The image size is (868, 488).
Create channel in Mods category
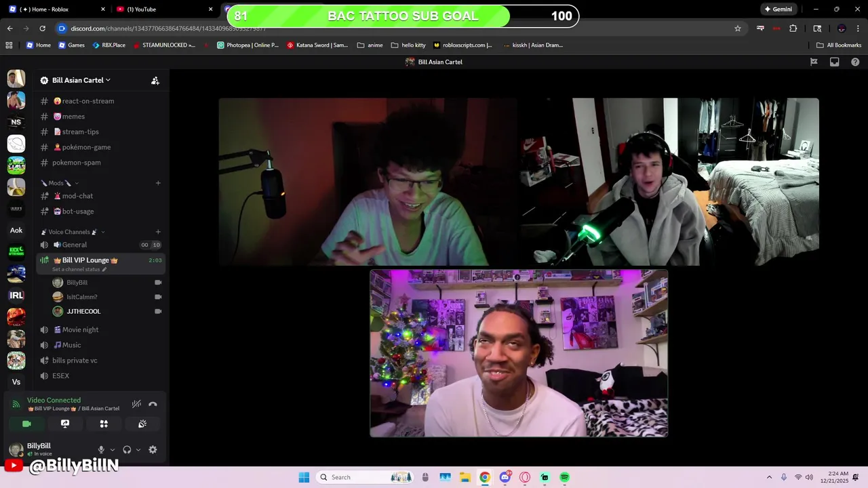[158, 183]
